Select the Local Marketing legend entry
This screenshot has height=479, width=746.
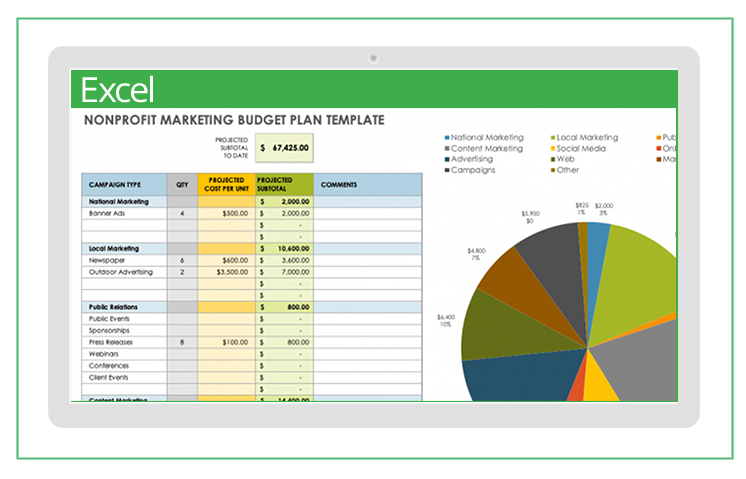point(587,137)
